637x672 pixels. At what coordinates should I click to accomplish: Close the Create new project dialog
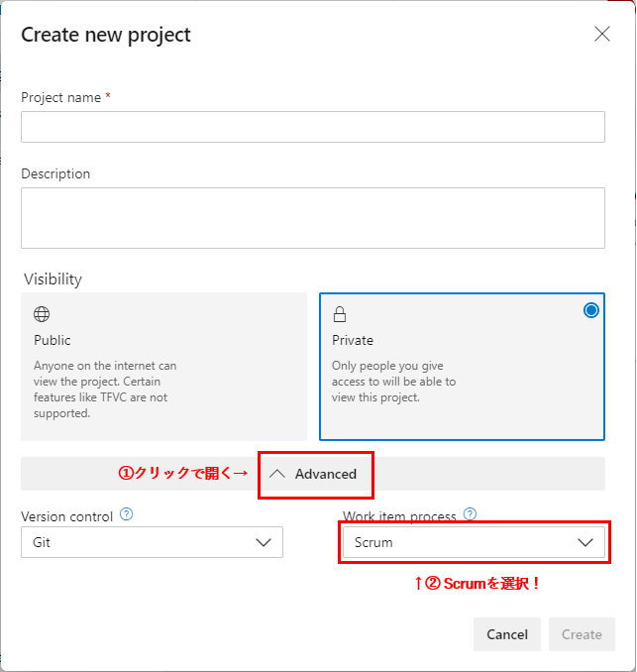pos(602,34)
